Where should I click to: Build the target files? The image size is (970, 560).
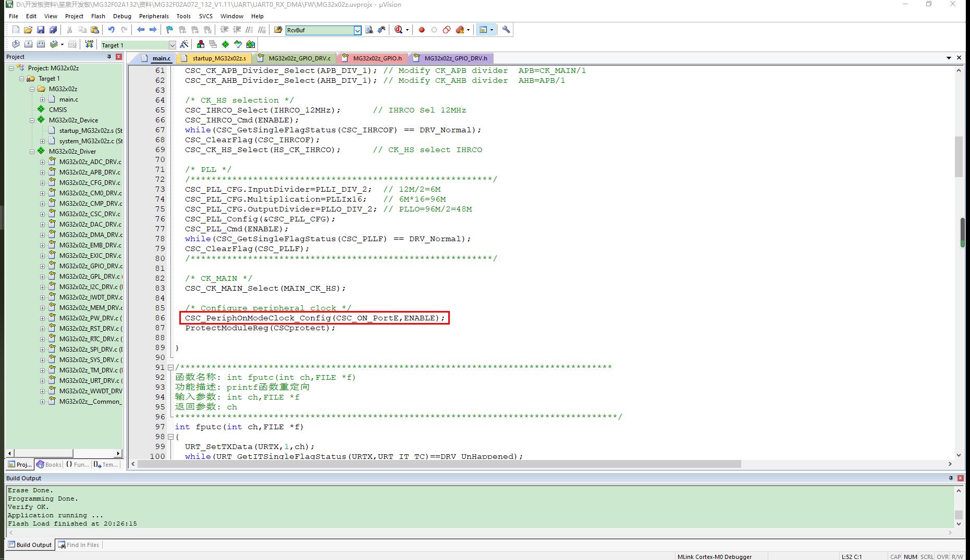pos(28,44)
